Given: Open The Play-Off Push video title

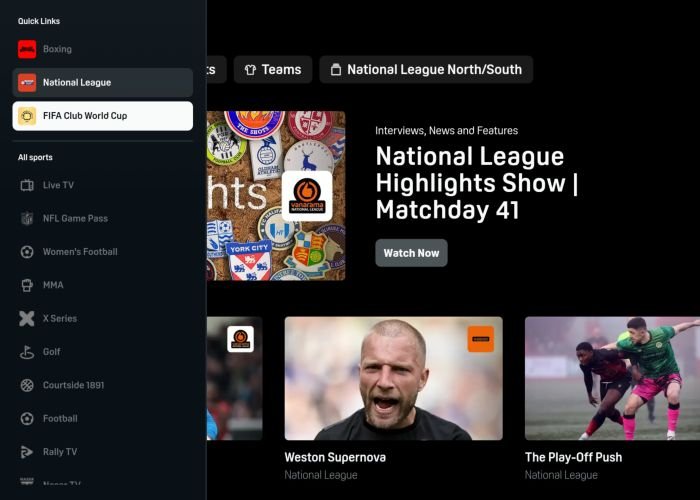Looking at the screenshot, I should point(573,457).
